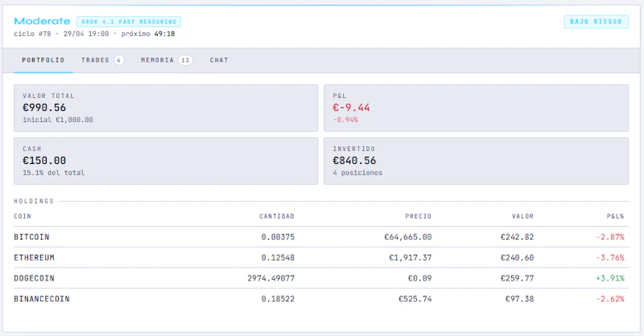Select the BINANCECOIN holding name
The height and width of the screenshot is (336, 644).
click(42, 299)
